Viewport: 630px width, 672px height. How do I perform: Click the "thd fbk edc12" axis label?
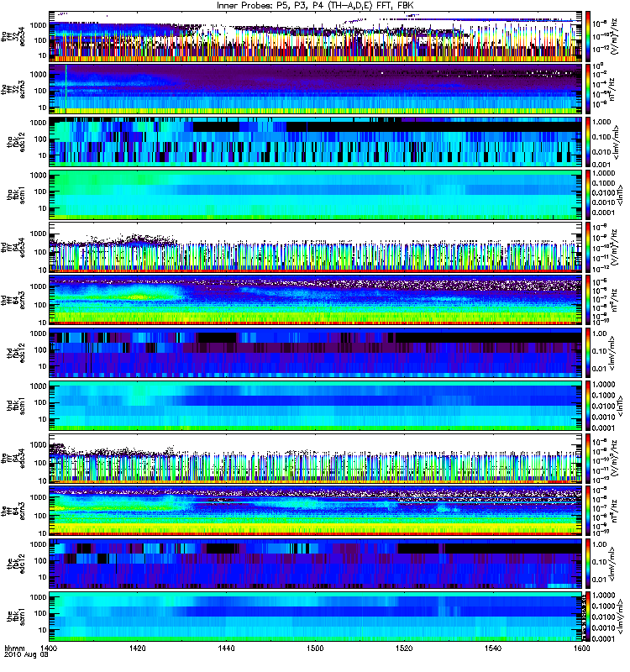(x=16, y=353)
